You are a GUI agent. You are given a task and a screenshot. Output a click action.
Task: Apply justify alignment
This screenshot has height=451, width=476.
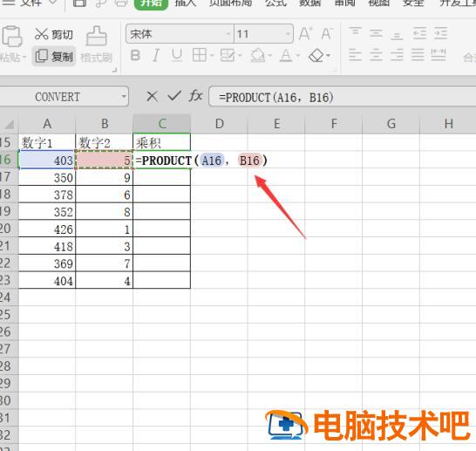click(418, 55)
